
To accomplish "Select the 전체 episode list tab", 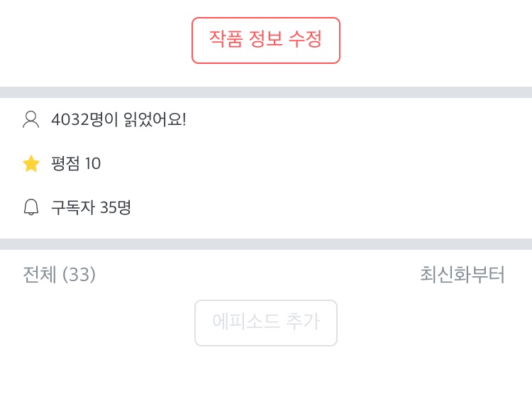I will tap(40, 275).
